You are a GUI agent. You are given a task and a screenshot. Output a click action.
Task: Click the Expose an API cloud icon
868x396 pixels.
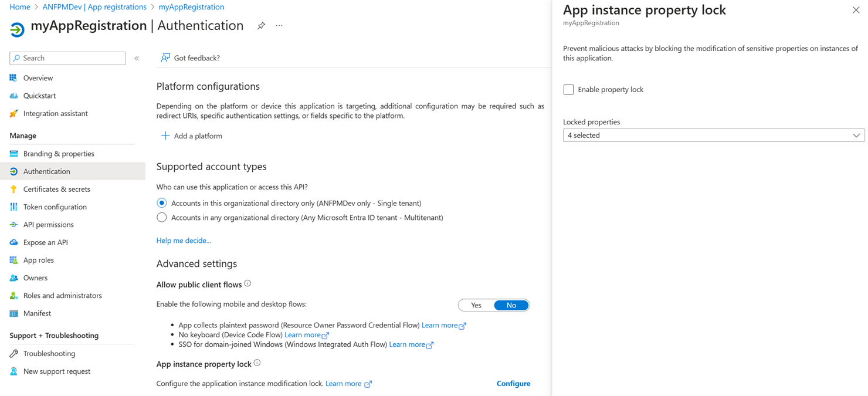(13, 242)
